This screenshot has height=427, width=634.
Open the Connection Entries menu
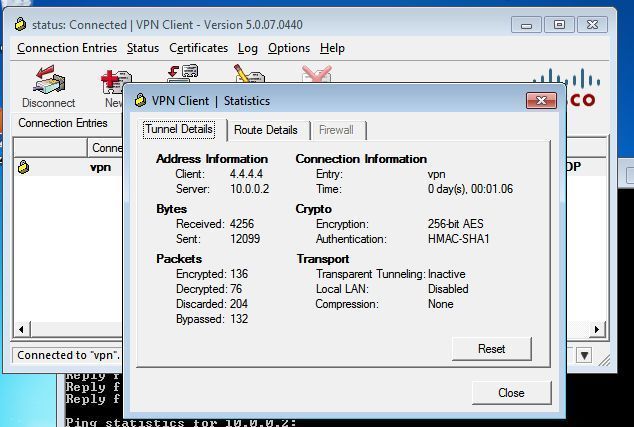point(67,48)
